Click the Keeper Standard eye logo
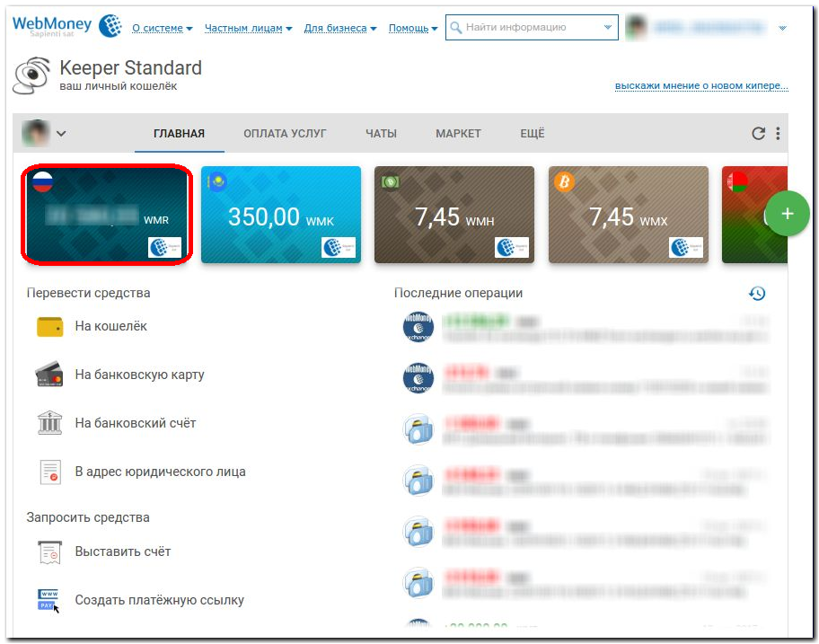The width and height of the screenshot is (819, 644). (31, 75)
